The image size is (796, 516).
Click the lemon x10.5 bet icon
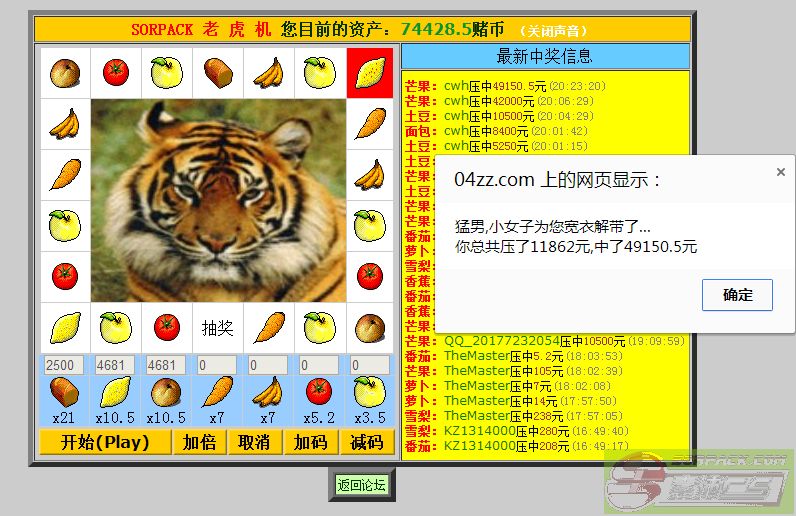pos(116,391)
